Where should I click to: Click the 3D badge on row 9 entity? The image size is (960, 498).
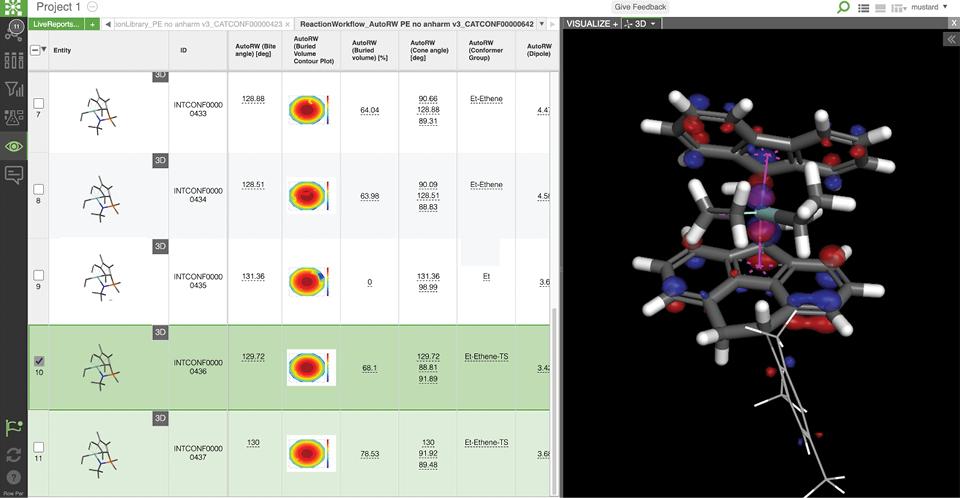pyautogui.click(x=160, y=246)
